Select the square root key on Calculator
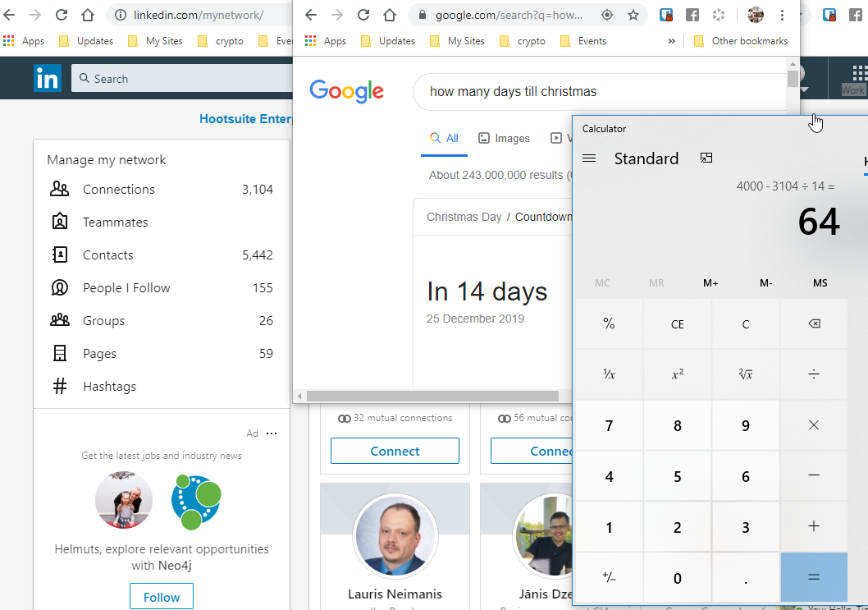Viewport: 868px width, 610px height. 745,374
